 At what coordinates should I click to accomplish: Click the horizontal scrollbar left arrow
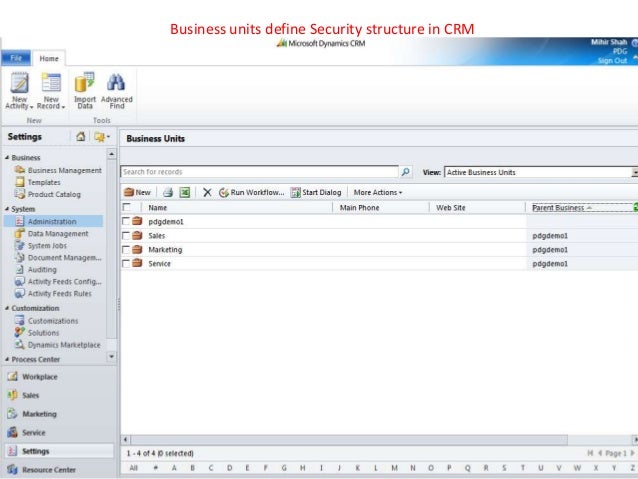[x=126, y=440]
